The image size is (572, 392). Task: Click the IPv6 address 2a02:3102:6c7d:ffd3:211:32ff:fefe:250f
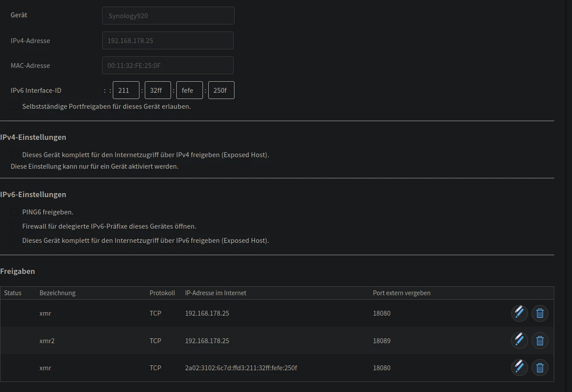(241, 368)
